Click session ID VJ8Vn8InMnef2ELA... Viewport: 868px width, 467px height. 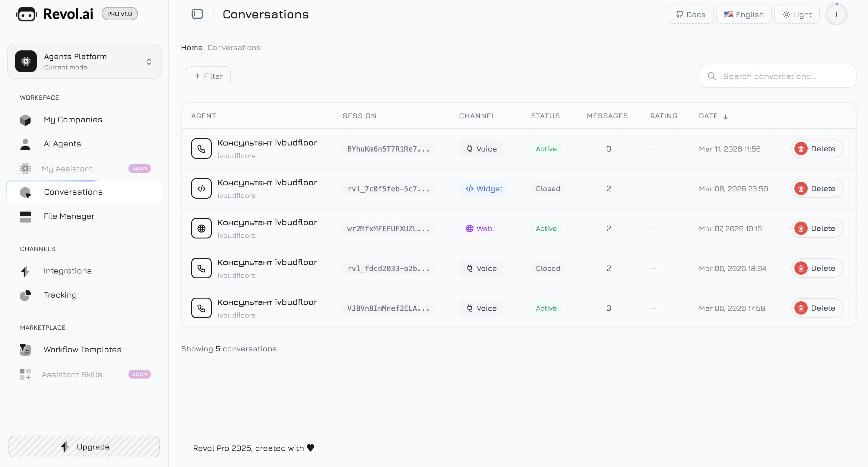388,308
